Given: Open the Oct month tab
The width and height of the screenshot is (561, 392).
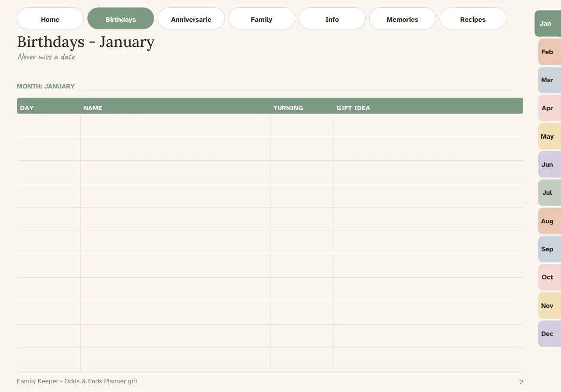Looking at the screenshot, I should click(549, 277).
